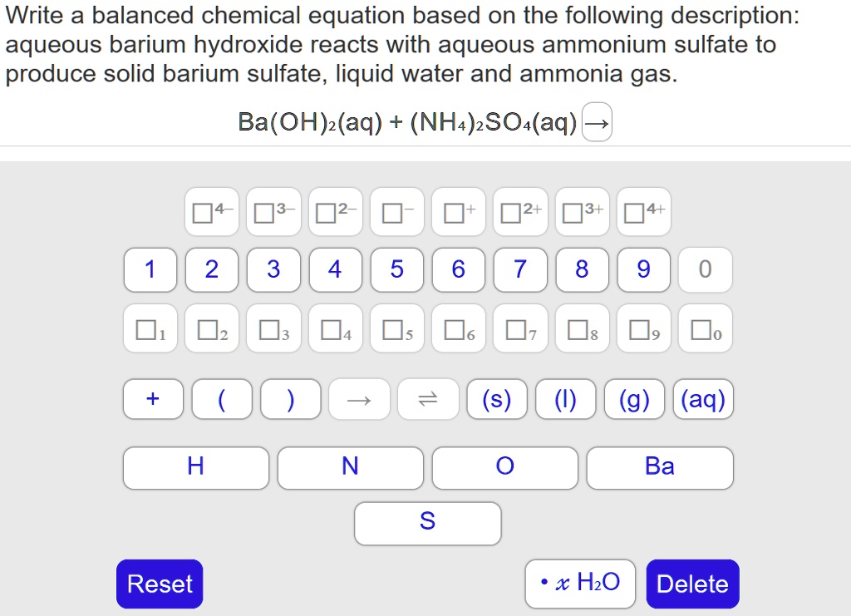This screenshot has height=616, width=851.
Task: Insert the (s) solid state label
Action: point(497,399)
